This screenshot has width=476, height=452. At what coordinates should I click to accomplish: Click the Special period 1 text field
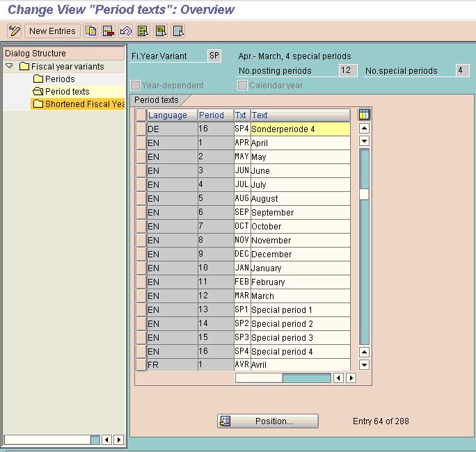tap(300, 310)
